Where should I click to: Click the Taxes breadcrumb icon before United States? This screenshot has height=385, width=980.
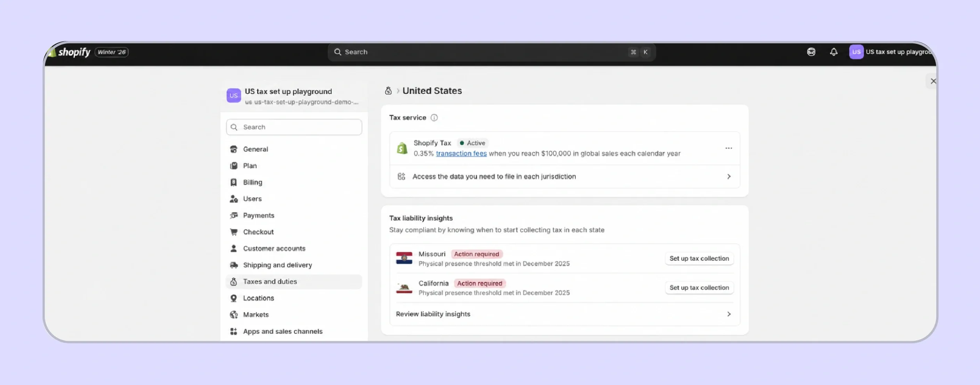click(x=388, y=91)
